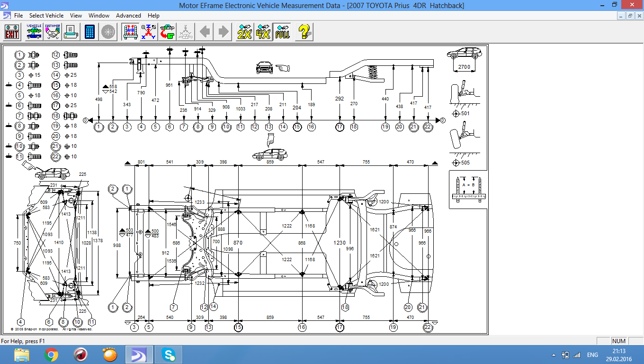Viewport: 644px width, 364px height.
Task: Go forward with the right arrow icon
Action: 223,32
